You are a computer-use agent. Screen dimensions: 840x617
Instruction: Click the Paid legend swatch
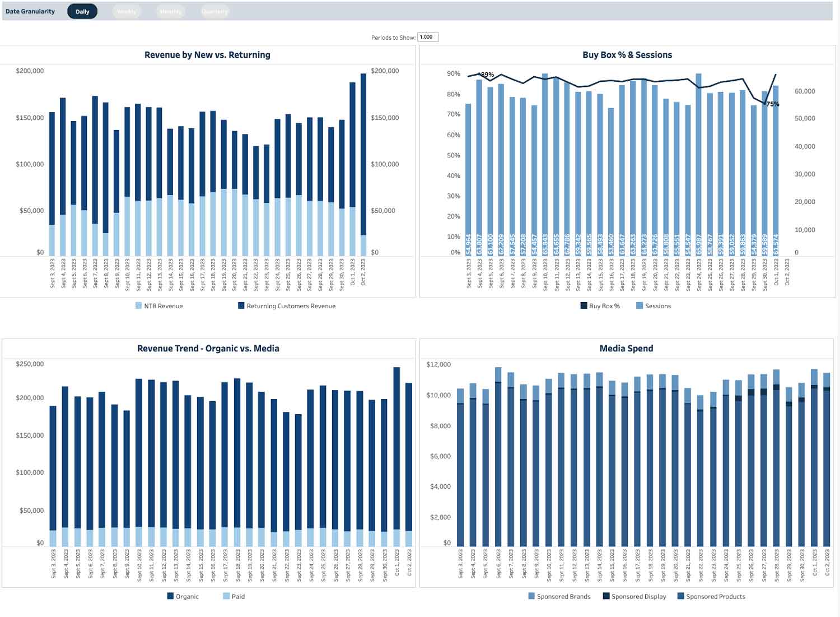226,596
